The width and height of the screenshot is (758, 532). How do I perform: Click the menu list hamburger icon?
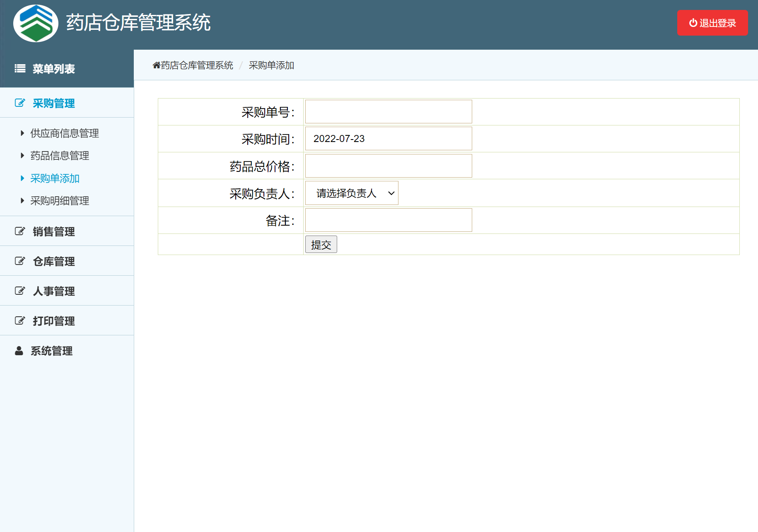(20, 69)
